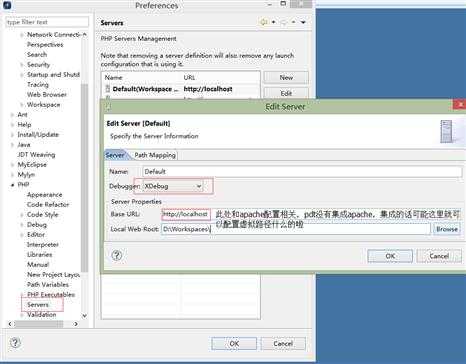
Task: Click the type filter text field
Action: pyautogui.click(x=47, y=22)
